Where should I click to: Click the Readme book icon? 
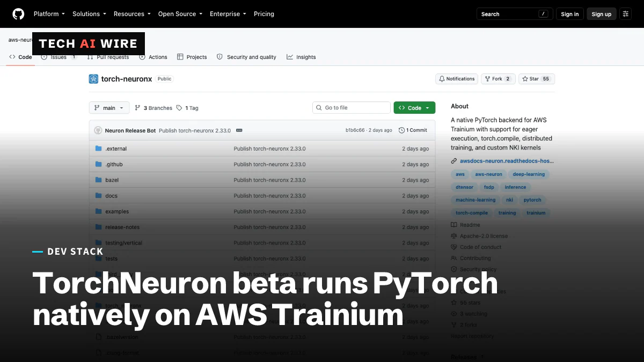click(x=454, y=225)
